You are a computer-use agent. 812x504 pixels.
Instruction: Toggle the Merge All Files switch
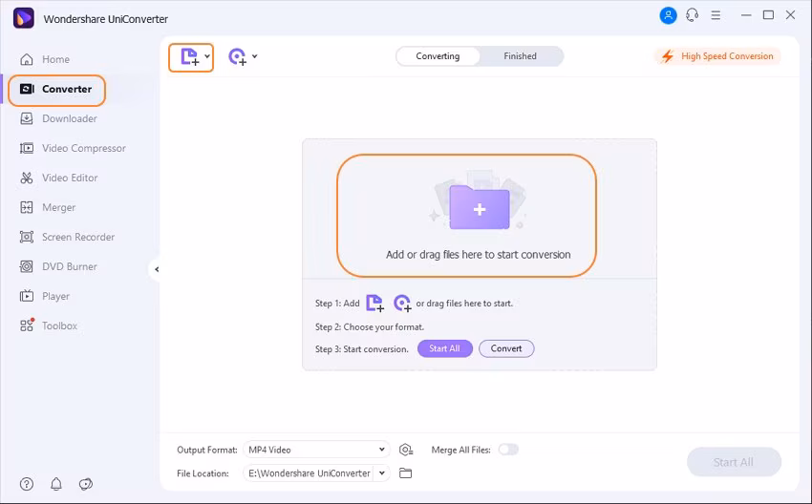pos(508,450)
